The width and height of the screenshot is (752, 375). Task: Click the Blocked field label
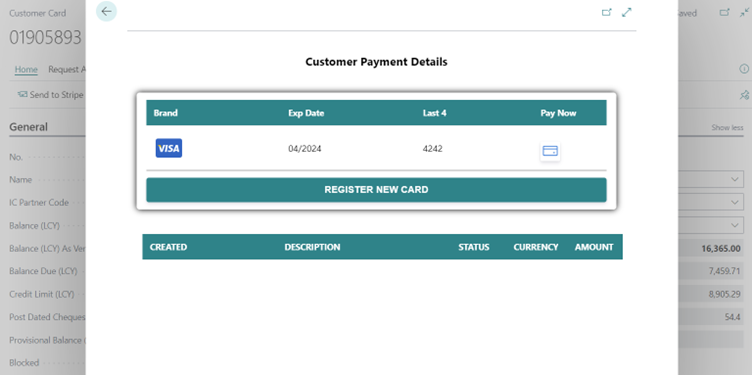point(24,363)
